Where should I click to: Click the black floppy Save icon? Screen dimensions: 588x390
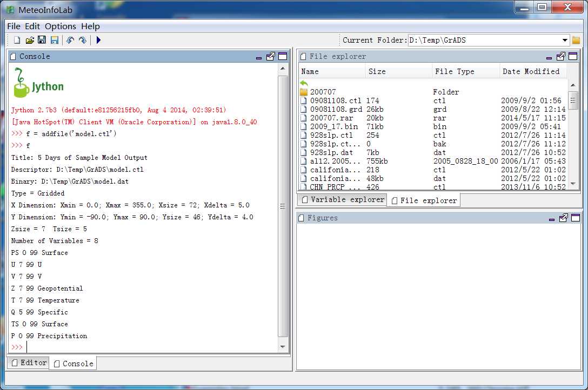tap(42, 40)
